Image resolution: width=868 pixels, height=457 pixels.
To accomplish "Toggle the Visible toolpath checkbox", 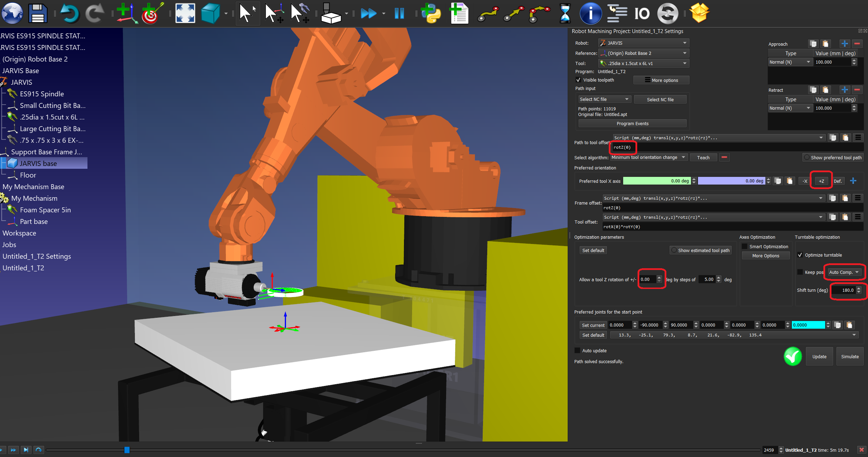I will tap(578, 80).
